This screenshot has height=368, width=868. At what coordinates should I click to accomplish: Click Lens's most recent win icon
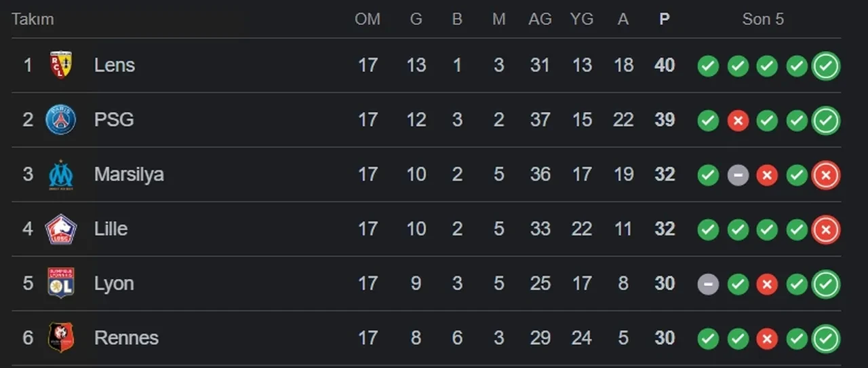(x=826, y=66)
